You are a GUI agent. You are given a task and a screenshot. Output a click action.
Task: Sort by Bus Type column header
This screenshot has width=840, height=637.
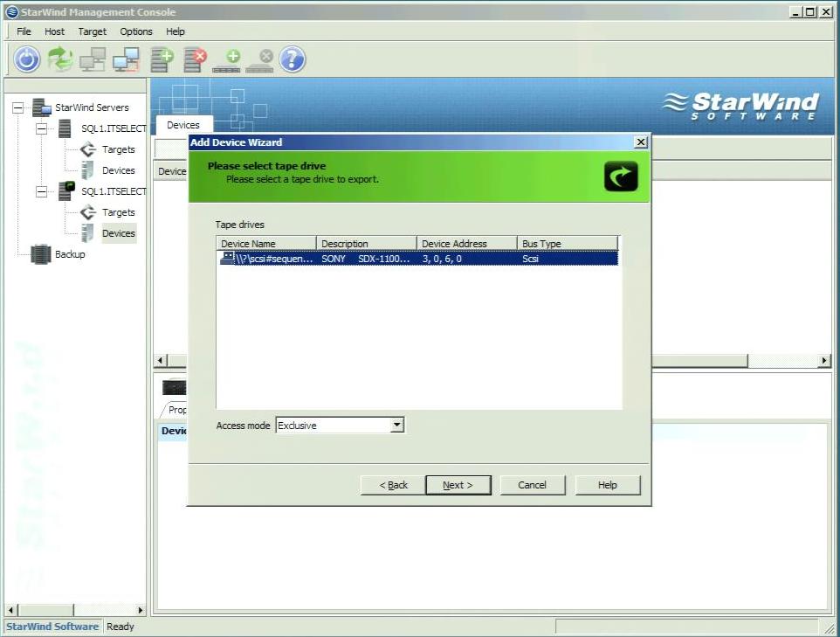pyautogui.click(x=568, y=244)
